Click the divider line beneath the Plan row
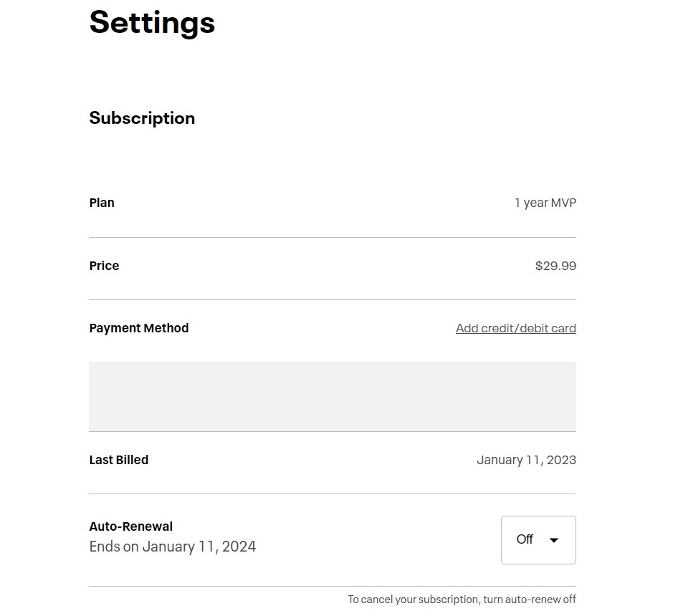Viewport: 678px width, 616px height. [333, 237]
